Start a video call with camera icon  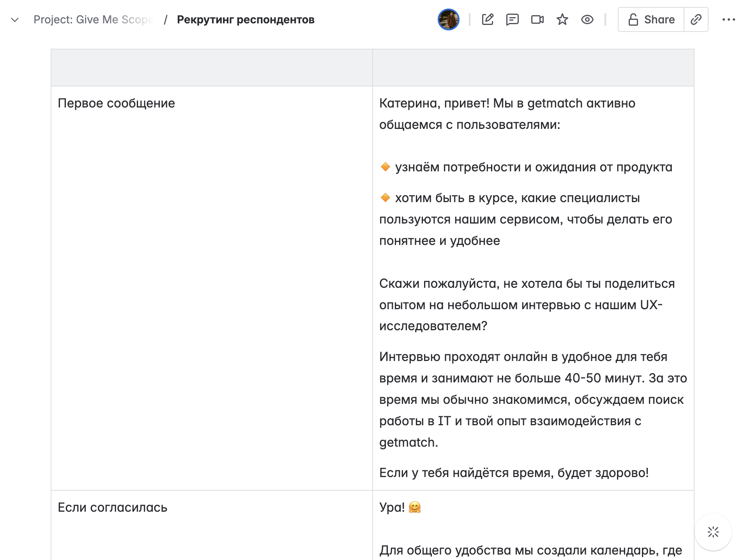537,19
